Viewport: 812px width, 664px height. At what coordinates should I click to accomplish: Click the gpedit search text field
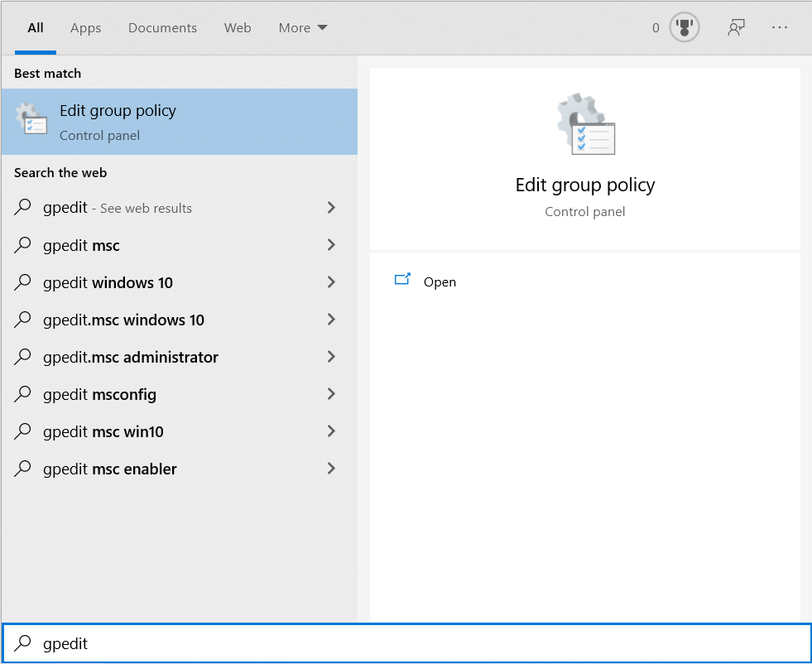pyautogui.click(x=414, y=643)
